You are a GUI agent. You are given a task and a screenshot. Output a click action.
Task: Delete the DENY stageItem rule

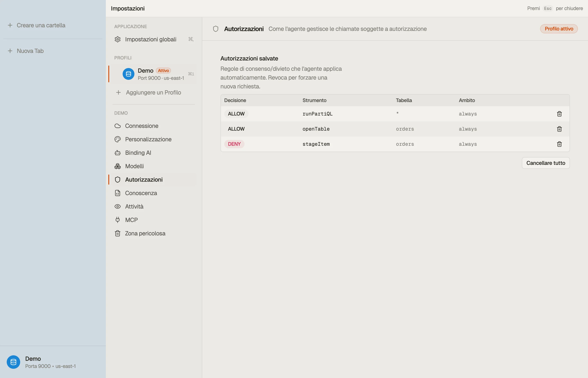(559, 144)
